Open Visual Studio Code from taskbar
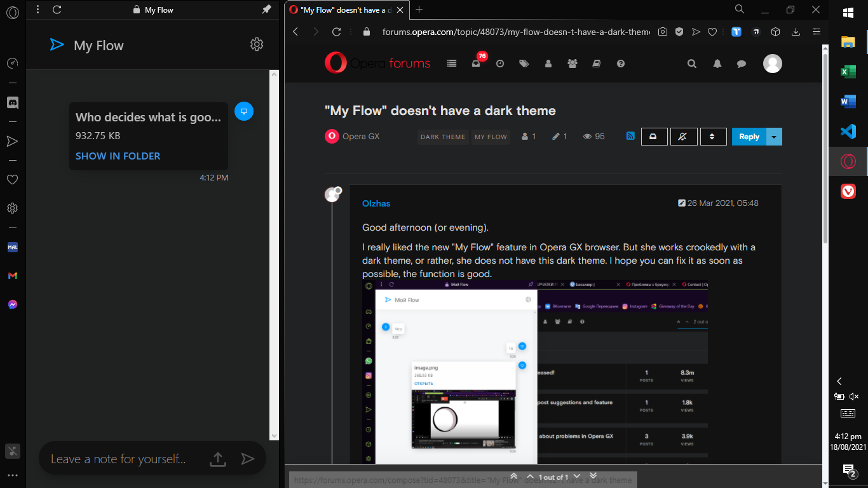This screenshot has width=868, height=488. click(848, 132)
